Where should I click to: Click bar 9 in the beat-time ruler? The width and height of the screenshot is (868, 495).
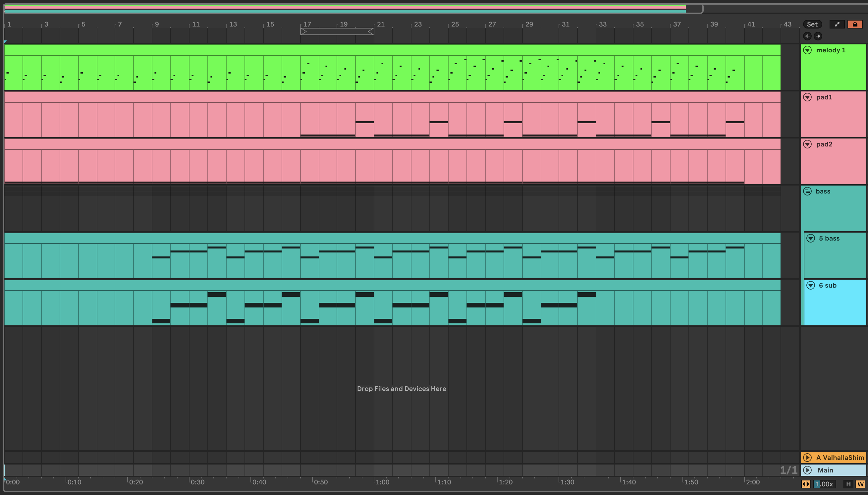pos(157,24)
